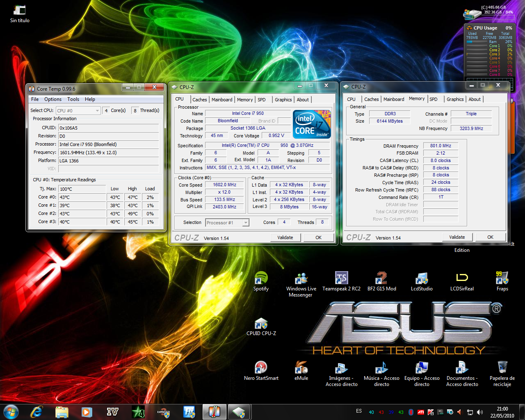The height and width of the screenshot is (420, 525).
Task: Select the SPD tab in right CPU-Z window
Action: pyautogui.click(x=434, y=99)
